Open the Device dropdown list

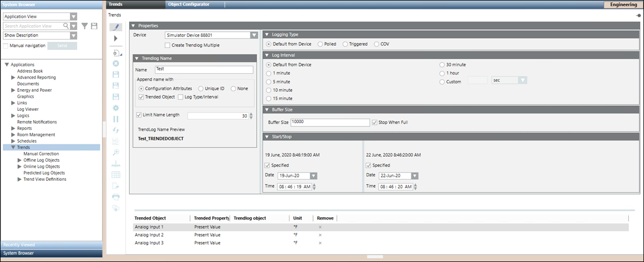(253, 35)
